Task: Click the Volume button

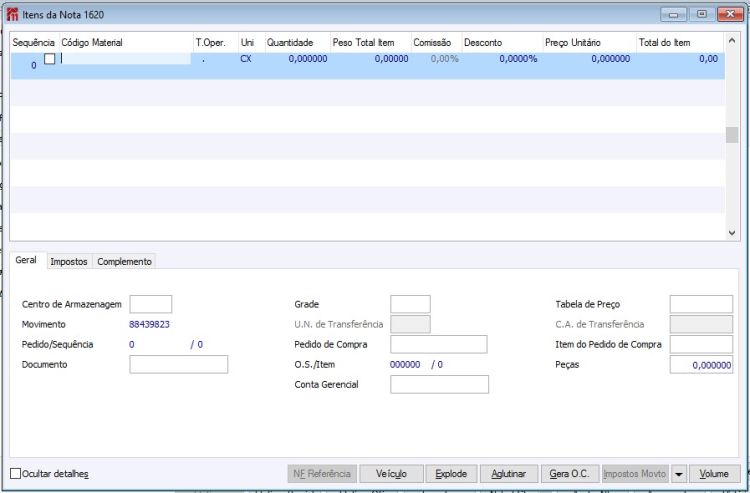Action: (x=714, y=474)
